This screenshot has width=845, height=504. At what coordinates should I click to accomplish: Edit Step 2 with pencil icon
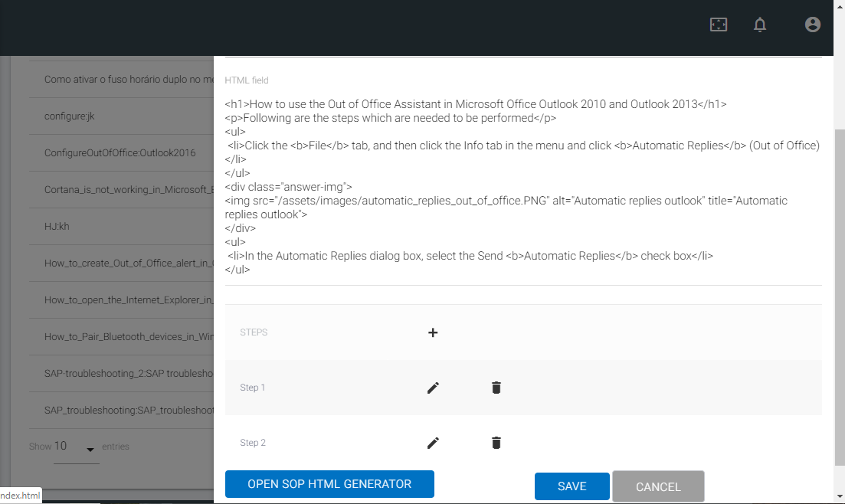click(433, 443)
